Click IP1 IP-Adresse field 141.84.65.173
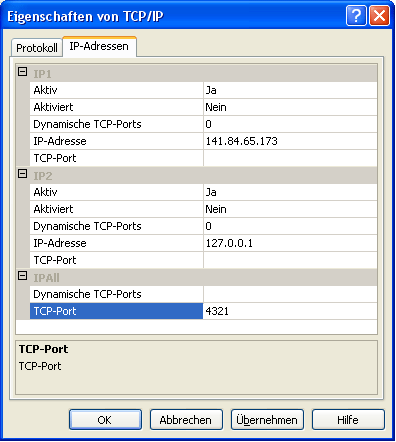396x442 pixels. tap(290, 141)
